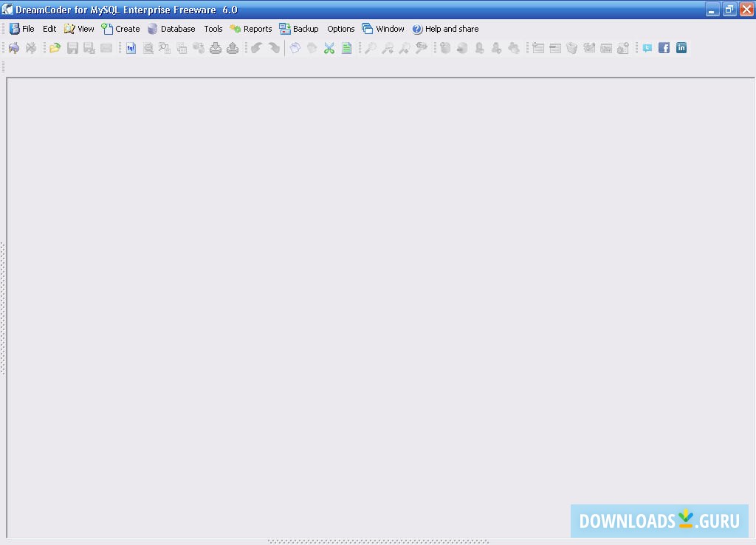Click Help and share
Image resolution: width=756 pixels, height=545 pixels.
pos(451,29)
